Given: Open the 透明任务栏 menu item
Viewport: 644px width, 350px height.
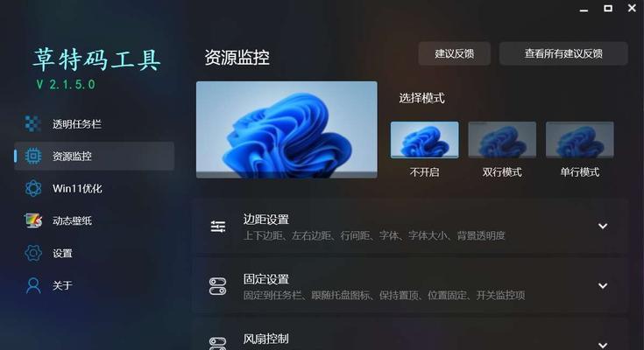Looking at the screenshot, I should pyautogui.click(x=94, y=123).
